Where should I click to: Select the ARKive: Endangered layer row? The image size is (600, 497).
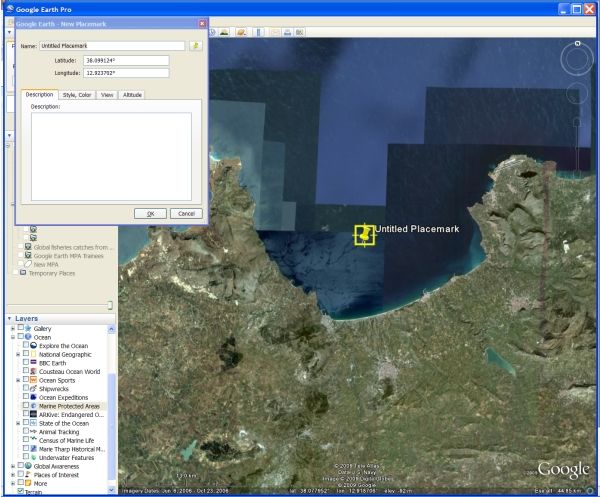click(65, 414)
